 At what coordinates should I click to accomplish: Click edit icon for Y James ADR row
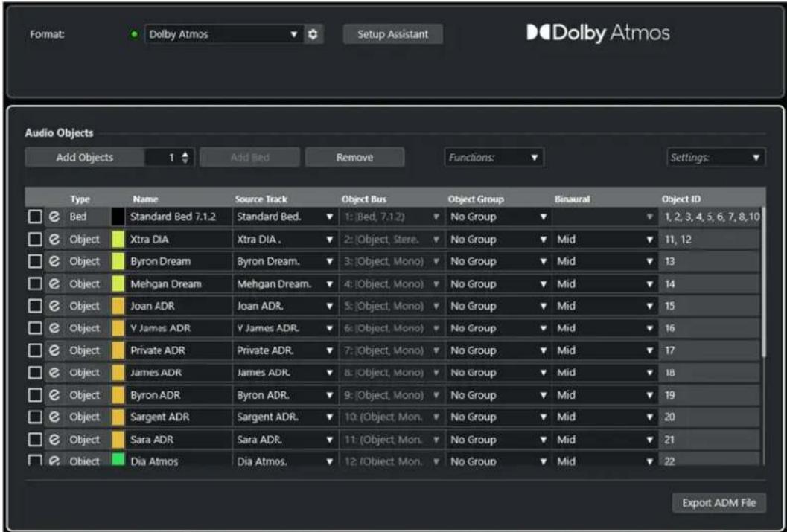[54, 328]
